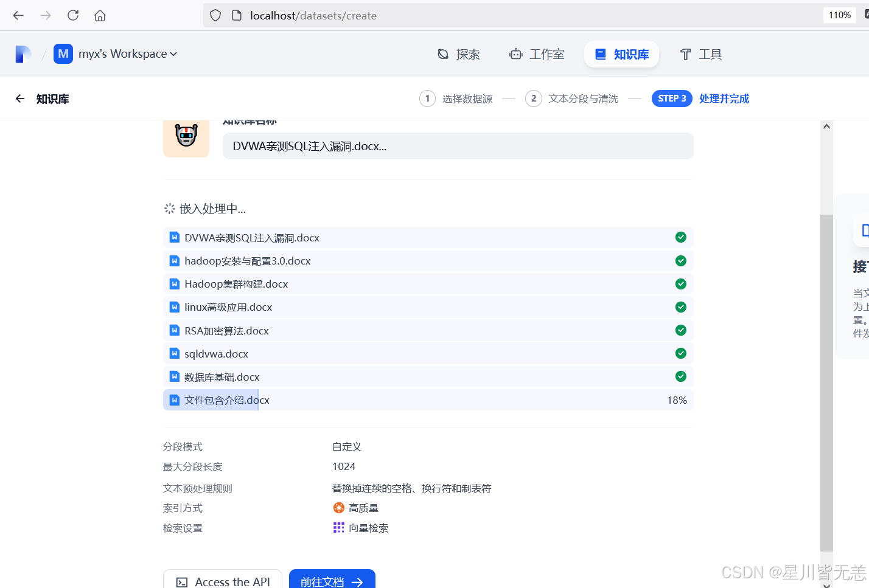
Task: Click green checkmark for 数据库基础.docx
Action: click(x=681, y=376)
